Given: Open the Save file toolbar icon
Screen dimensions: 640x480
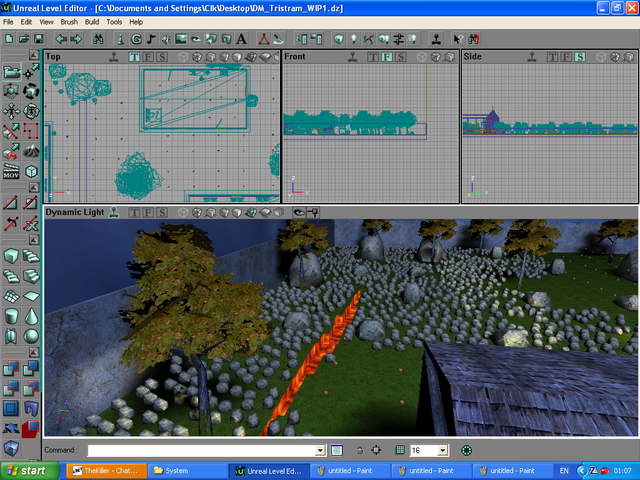Looking at the screenshot, I should click(x=39, y=39).
